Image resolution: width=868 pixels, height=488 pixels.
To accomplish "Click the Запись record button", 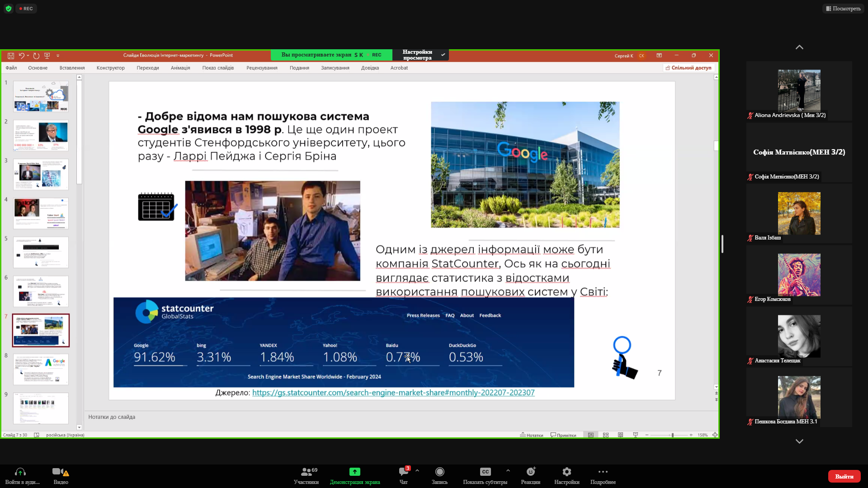I will 439,476.
